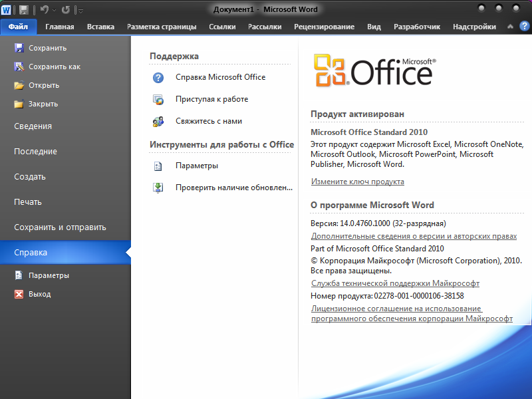Click the first round window control button
Viewport: 532px width, 399px height.
point(481,8)
